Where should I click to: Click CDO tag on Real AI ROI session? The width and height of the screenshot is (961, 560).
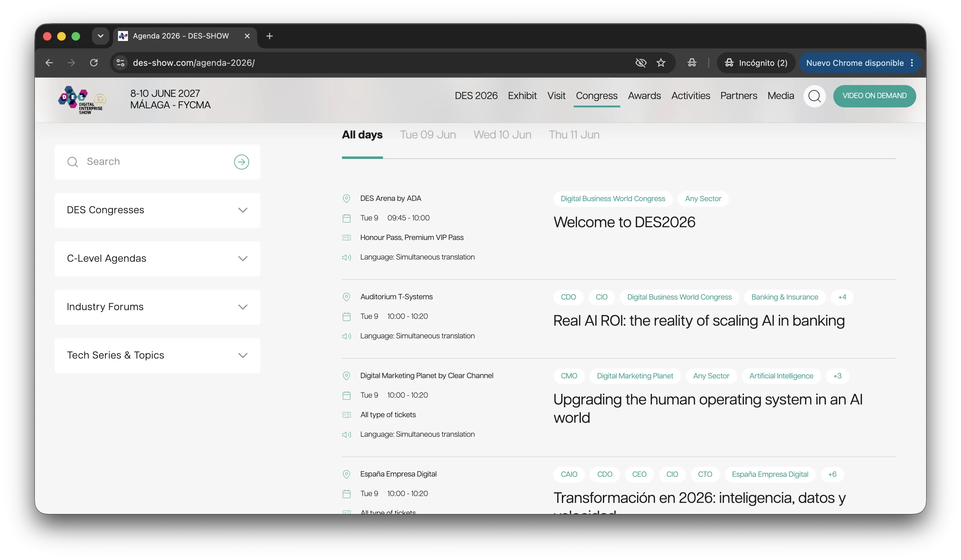pyautogui.click(x=568, y=297)
